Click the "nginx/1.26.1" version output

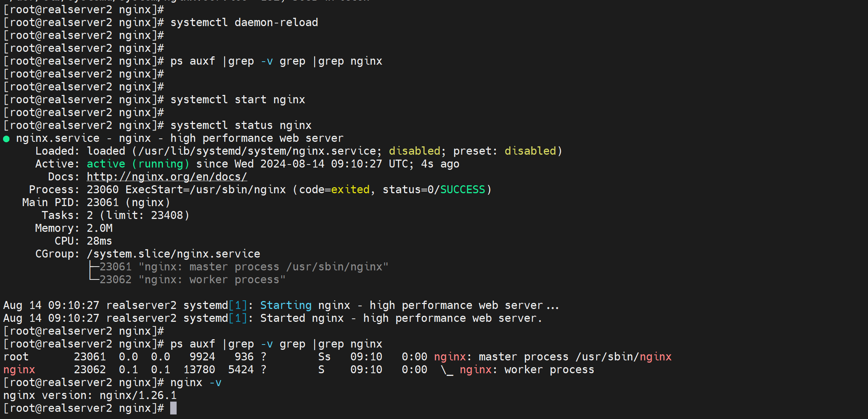tap(138, 396)
